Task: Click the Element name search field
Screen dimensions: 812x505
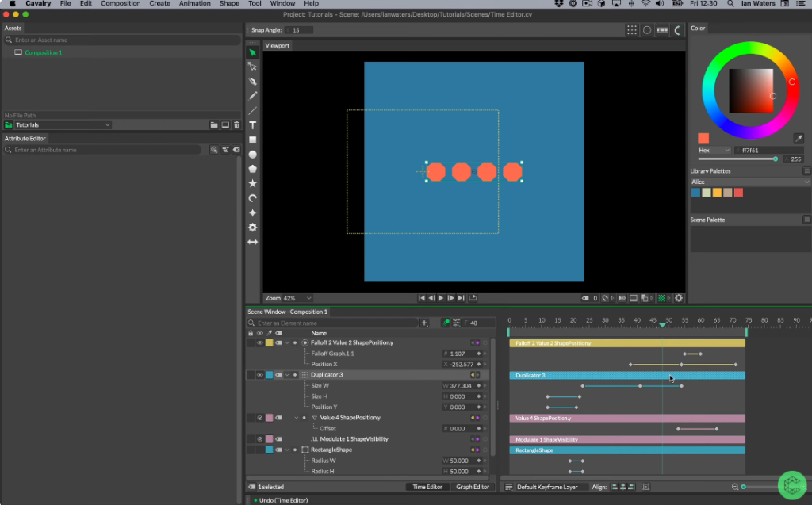Action: (x=333, y=323)
